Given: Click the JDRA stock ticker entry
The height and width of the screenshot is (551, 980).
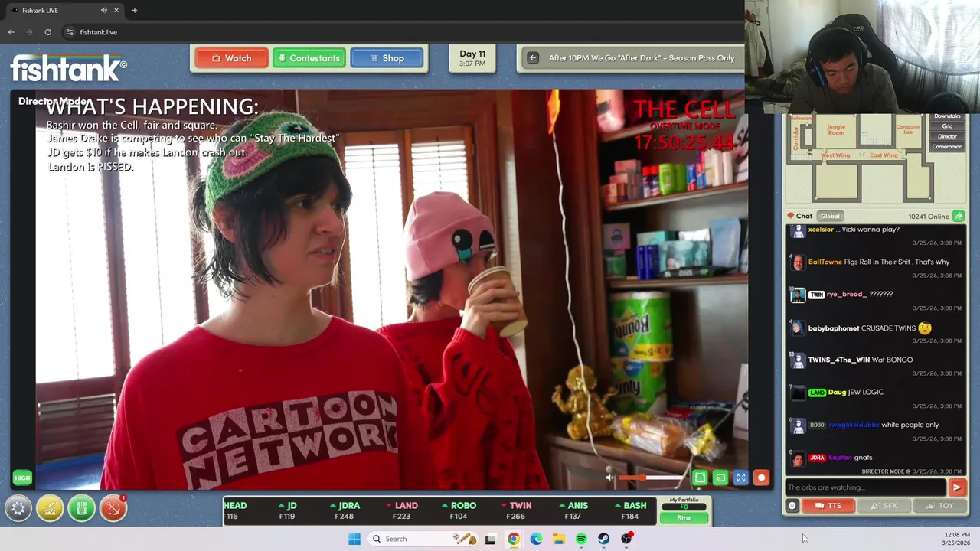Looking at the screenshot, I should point(345,510).
